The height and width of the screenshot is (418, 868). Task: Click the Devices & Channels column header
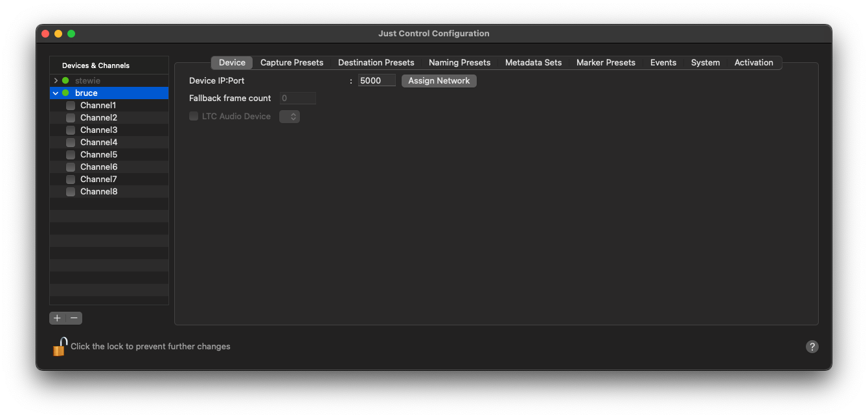(109, 65)
